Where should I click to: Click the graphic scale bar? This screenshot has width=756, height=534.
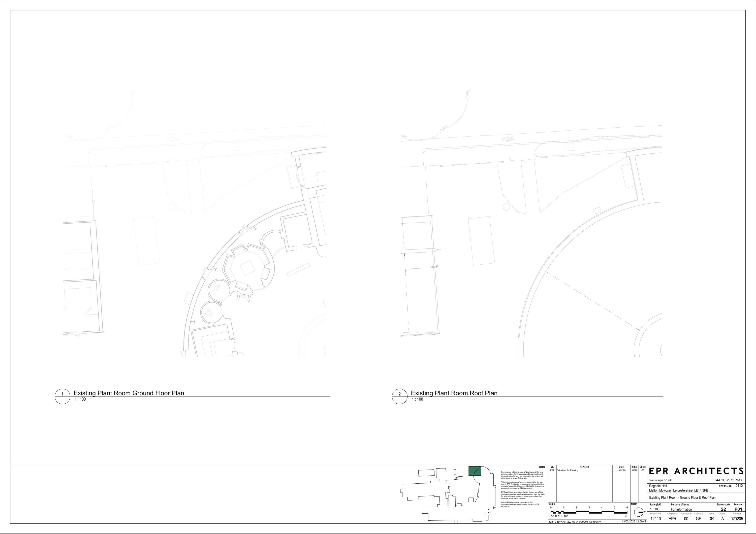click(589, 512)
